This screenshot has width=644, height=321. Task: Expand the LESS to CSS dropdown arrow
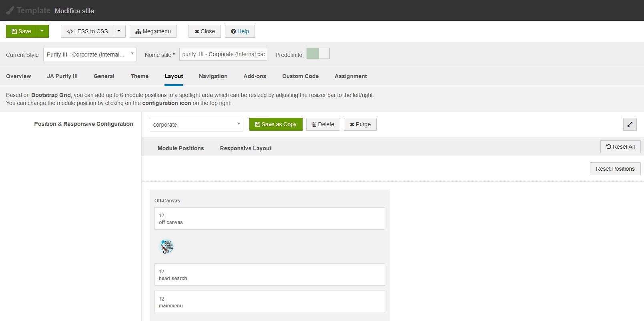tap(119, 31)
